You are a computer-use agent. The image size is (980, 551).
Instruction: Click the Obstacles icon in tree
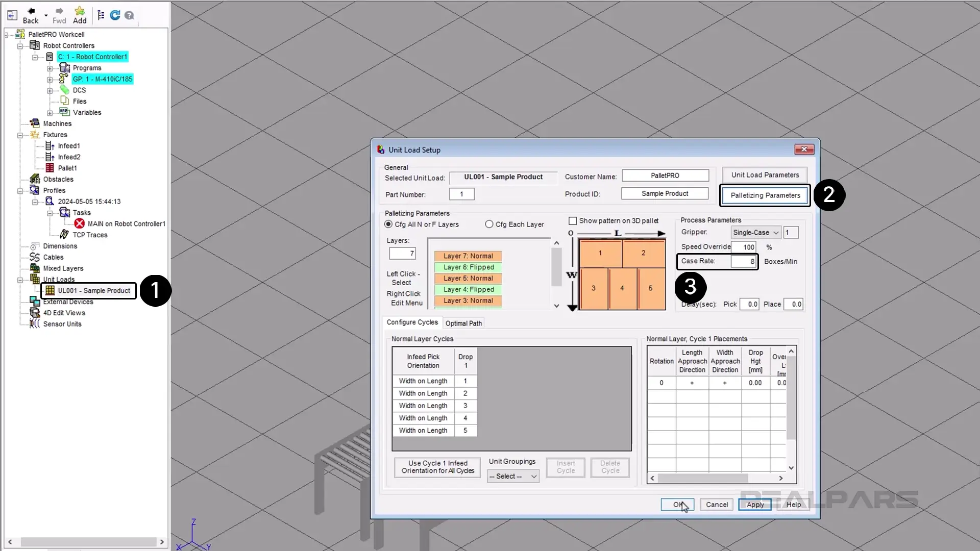point(35,179)
